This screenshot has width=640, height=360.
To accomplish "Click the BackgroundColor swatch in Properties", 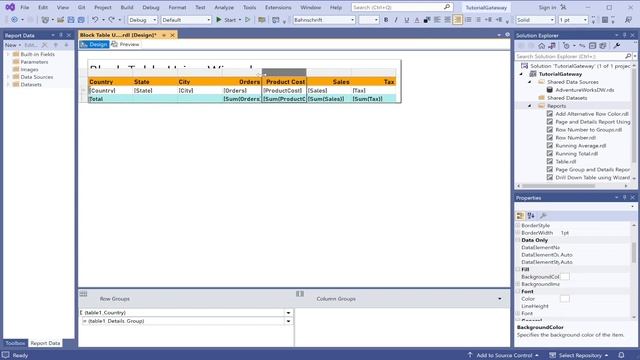I will point(565,277).
